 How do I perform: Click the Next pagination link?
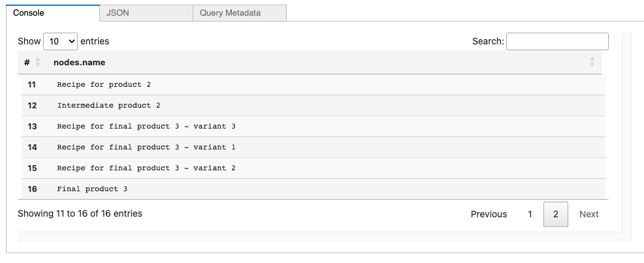(x=589, y=214)
